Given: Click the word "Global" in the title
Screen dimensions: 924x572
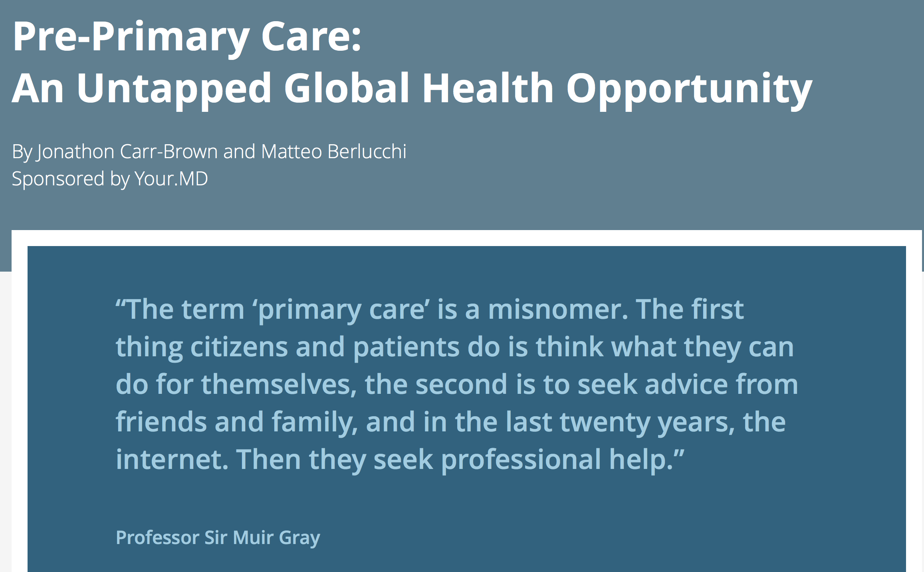Looking at the screenshot, I should [347, 88].
